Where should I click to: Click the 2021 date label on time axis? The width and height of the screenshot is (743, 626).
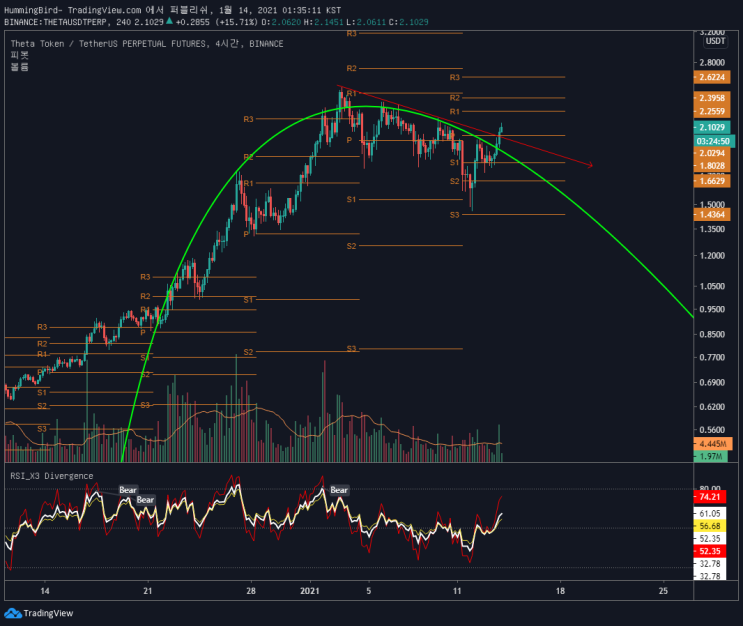point(310,591)
